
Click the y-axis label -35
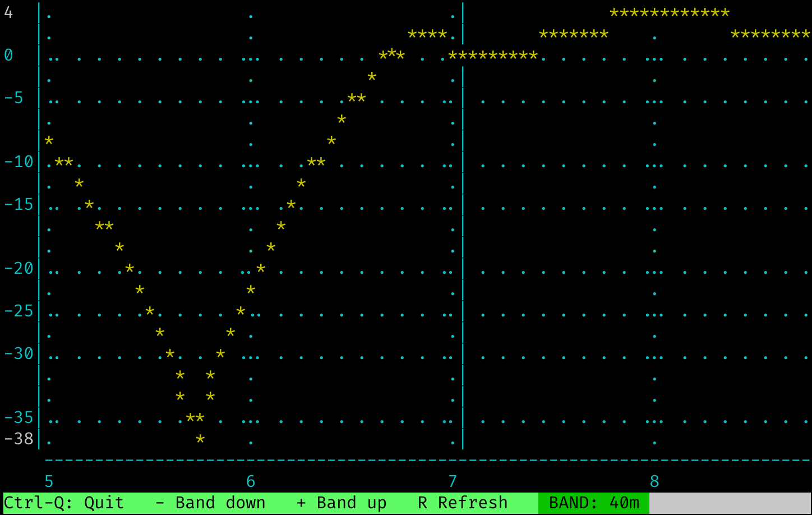[19, 417]
